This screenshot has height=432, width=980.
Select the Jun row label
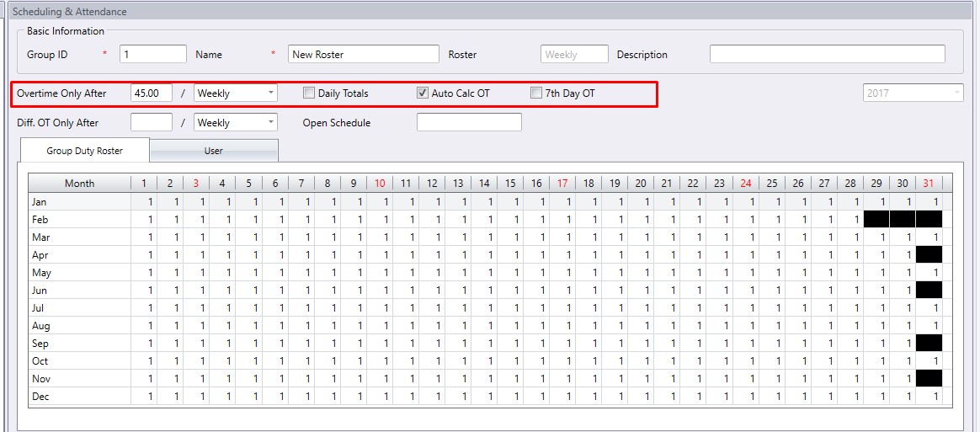point(79,290)
